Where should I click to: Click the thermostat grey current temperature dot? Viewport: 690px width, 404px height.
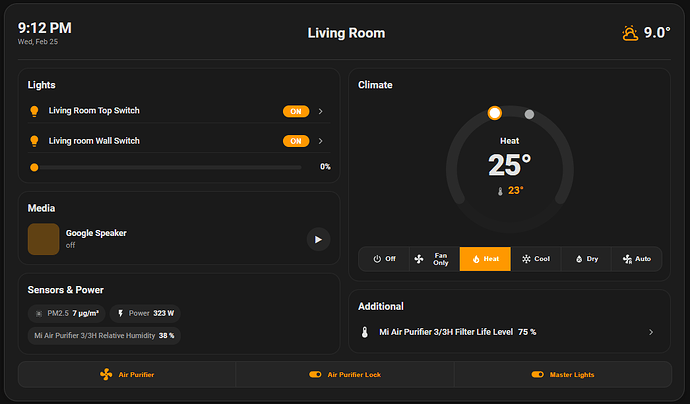tap(529, 114)
